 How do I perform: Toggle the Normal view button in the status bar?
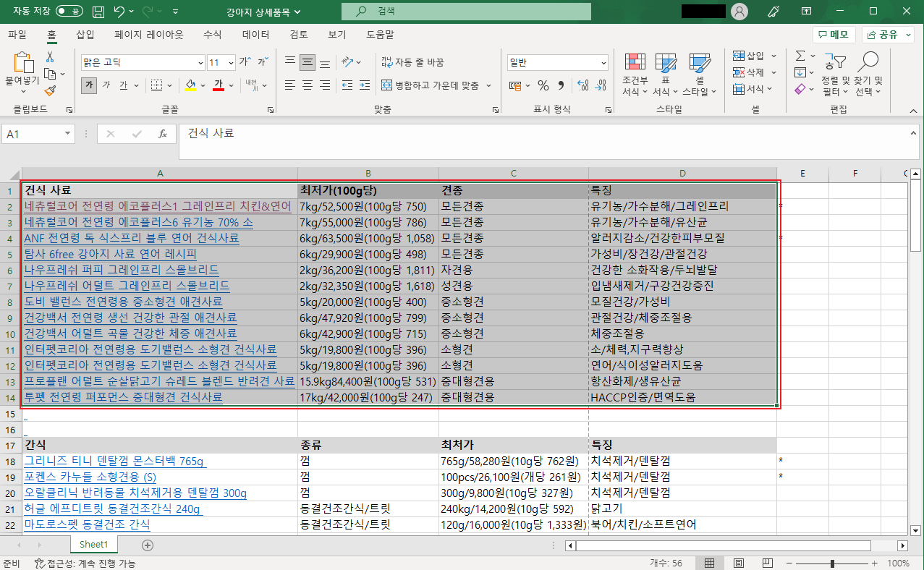pyautogui.click(x=710, y=563)
